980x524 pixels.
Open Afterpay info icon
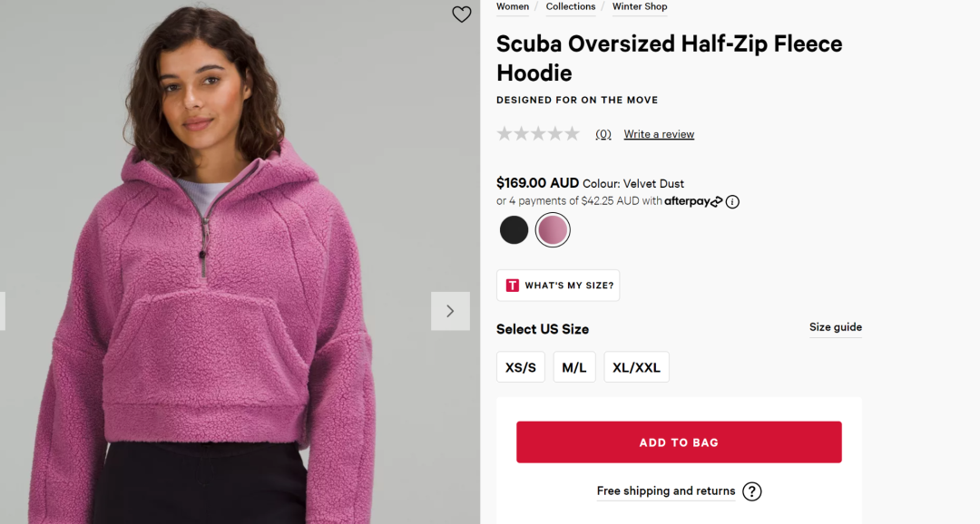732,202
